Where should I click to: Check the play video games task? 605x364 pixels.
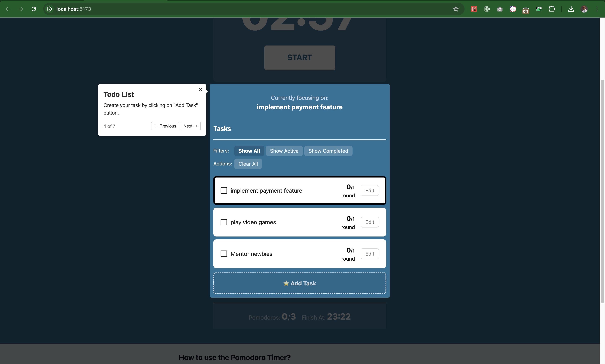[224, 222]
